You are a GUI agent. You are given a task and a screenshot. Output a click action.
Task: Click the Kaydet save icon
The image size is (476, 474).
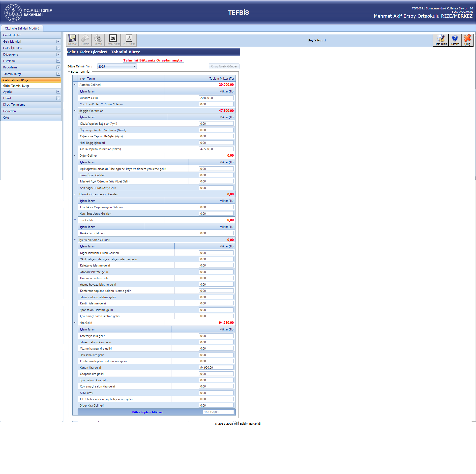(72, 40)
